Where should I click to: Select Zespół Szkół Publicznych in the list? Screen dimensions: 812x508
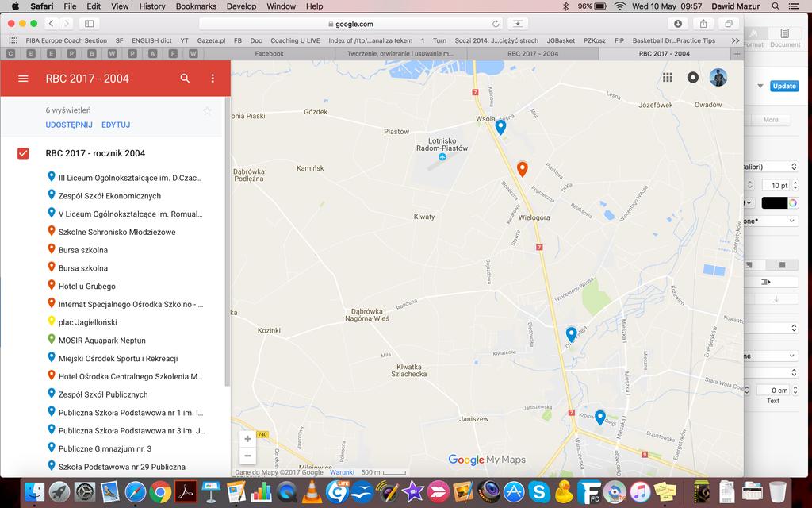103,394
